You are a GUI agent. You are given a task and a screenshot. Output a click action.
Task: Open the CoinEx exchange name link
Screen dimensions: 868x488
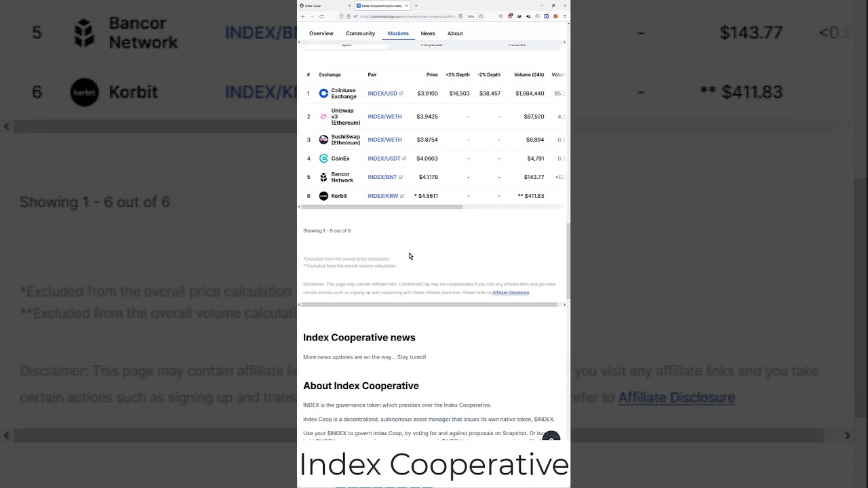pyautogui.click(x=340, y=159)
